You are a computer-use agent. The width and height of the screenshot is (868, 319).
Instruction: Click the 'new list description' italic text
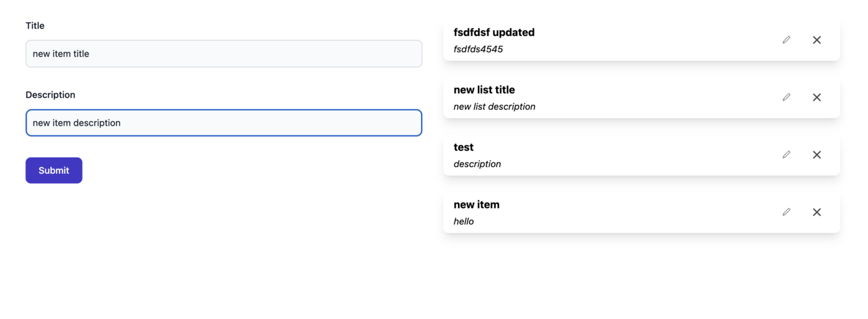point(494,107)
